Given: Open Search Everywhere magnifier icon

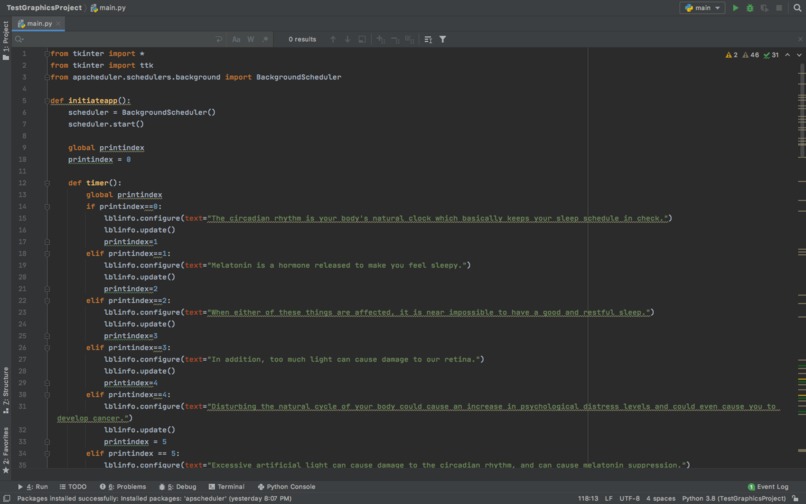Looking at the screenshot, I should click(797, 8).
